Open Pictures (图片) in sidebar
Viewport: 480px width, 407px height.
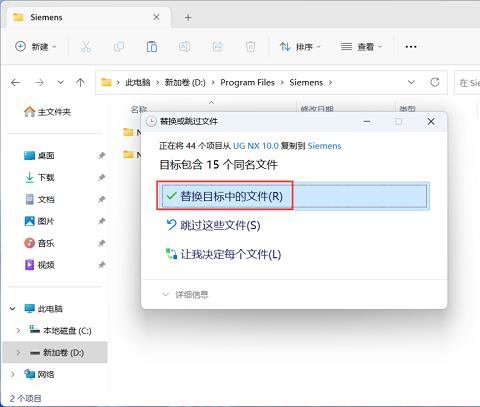39,221
